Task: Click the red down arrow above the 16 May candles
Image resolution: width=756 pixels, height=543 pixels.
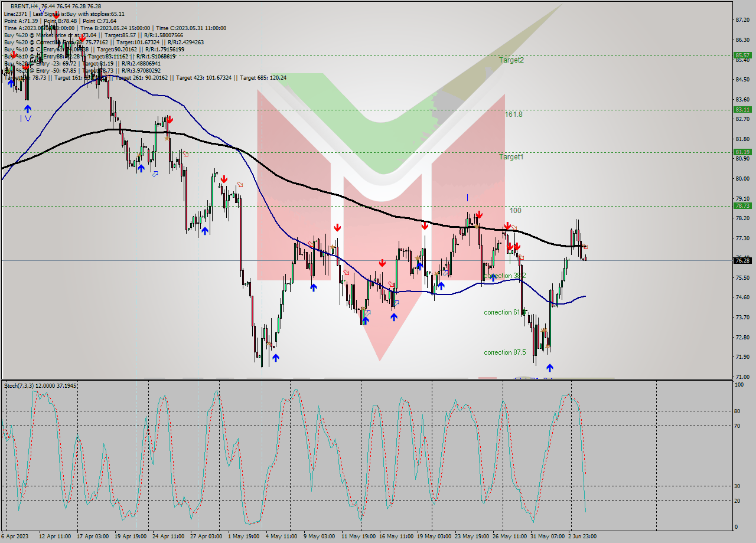Action: coord(382,263)
